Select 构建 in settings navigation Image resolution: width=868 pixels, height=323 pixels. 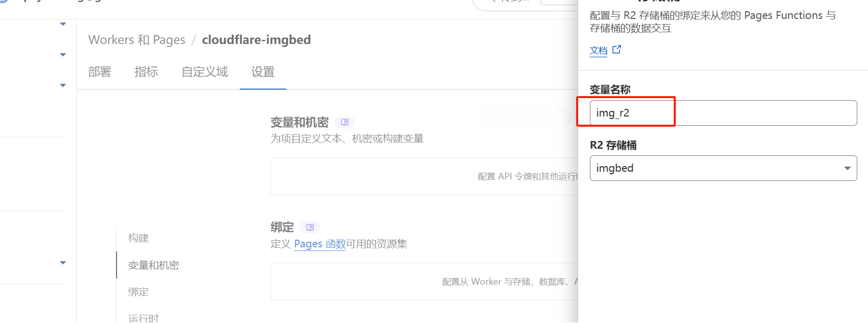[x=139, y=238]
